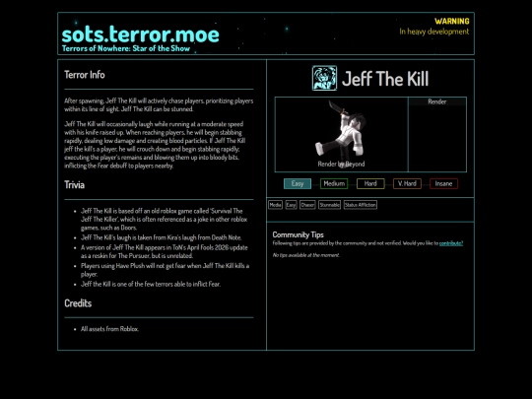Click the 'In heavy development' notice
Viewport: 532px width, 399px height.
click(433, 32)
